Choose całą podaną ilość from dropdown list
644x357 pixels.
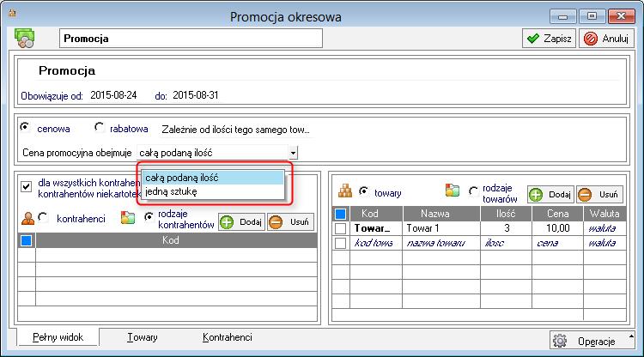coord(212,178)
